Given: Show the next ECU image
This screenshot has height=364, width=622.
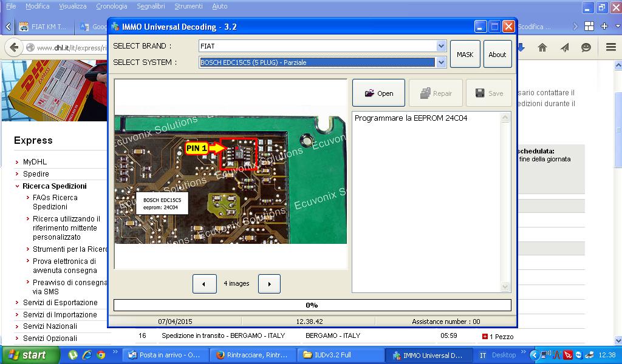Looking at the screenshot, I should click(269, 283).
